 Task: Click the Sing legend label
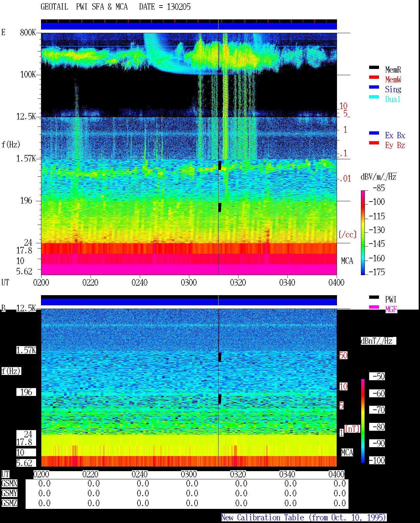coord(393,89)
